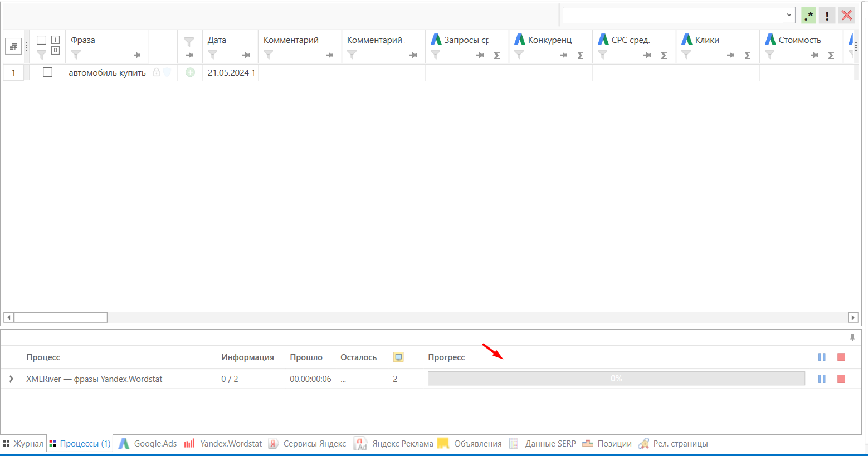868x456 pixels.
Task: Pin the Фраза column
Action: coord(137,55)
